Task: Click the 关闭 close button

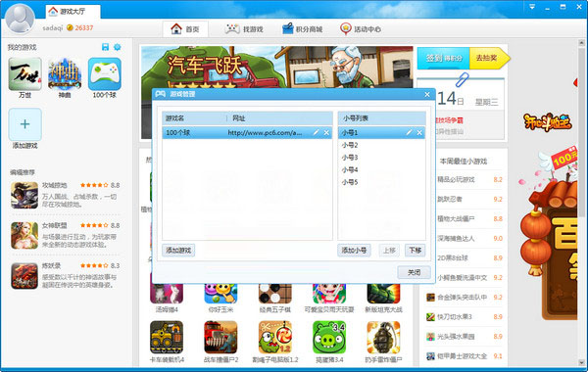Action: click(414, 272)
